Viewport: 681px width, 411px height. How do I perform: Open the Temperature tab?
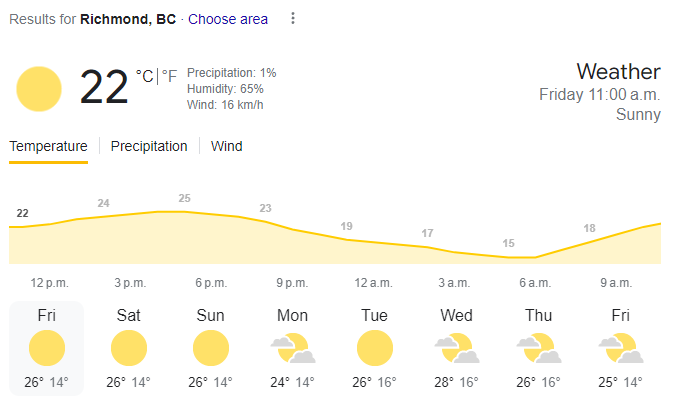click(x=48, y=146)
